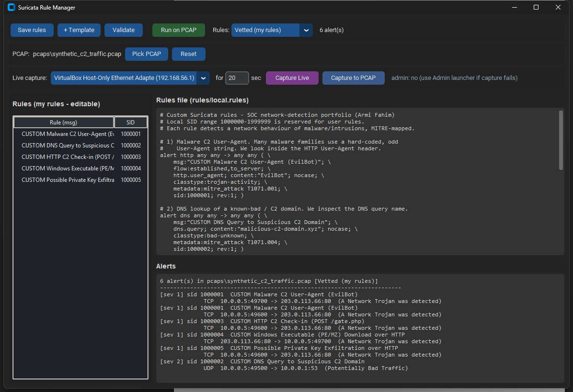Run rules on PCAP
This screenshot has height=392, width=573.
coord(179,30)
